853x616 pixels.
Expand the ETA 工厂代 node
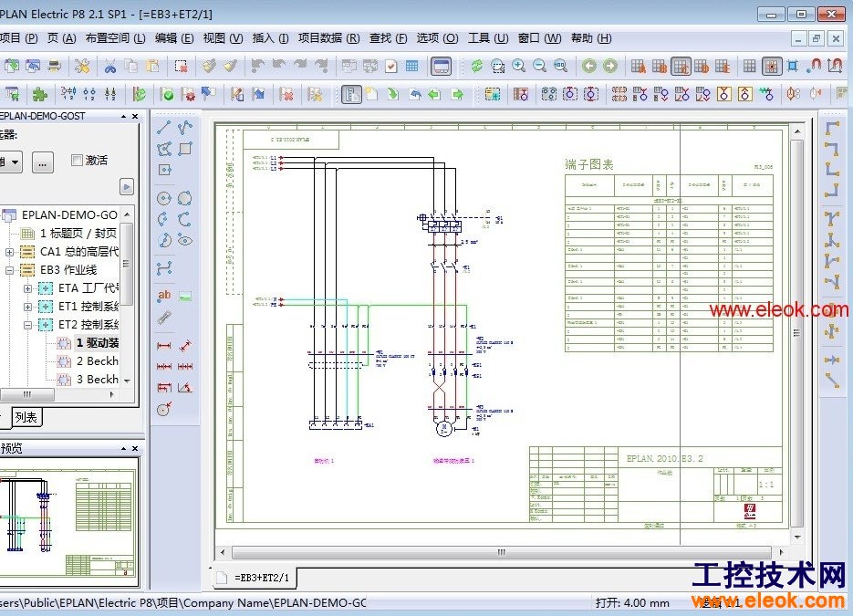[27, 288]
